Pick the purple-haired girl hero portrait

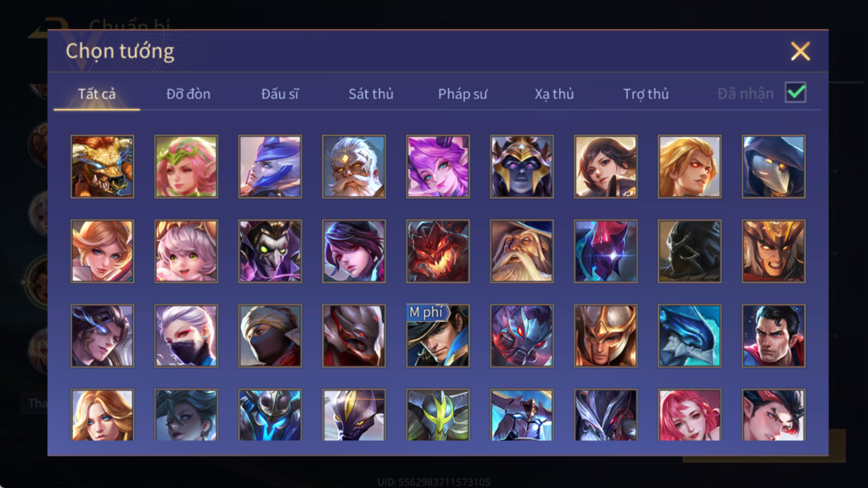(438, 167)
